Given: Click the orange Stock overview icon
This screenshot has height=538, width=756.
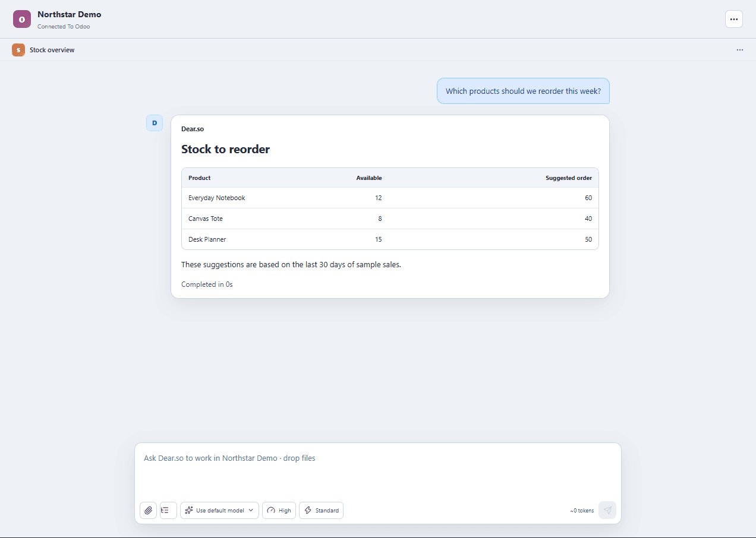Looking at the screenshot, I should coord(18,50).
